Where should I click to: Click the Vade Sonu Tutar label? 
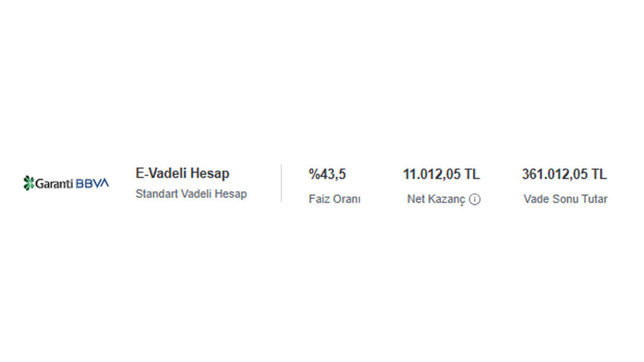point(565,199)
